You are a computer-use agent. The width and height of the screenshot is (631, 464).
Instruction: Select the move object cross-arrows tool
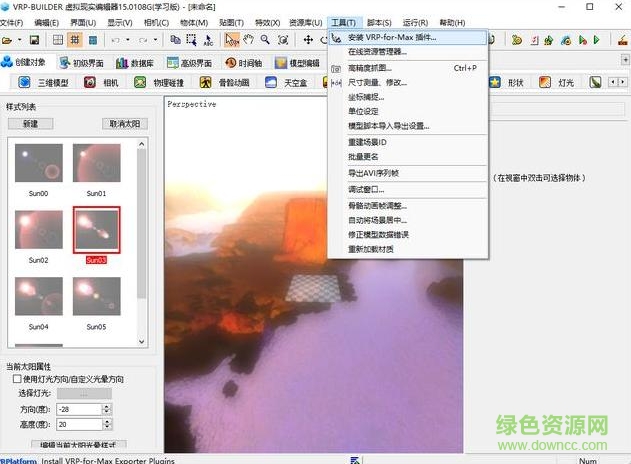[x=308, y=40]
